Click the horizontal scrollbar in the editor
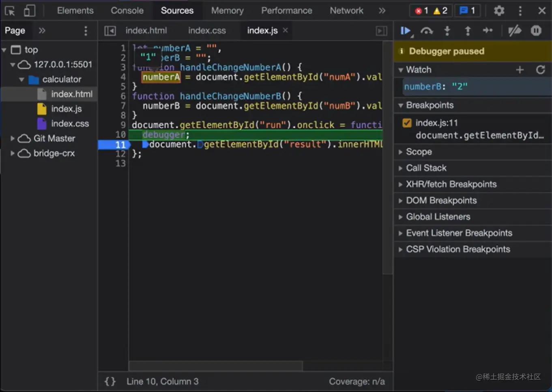The width and height of the screenshot is (552, 392). point(216,366)
